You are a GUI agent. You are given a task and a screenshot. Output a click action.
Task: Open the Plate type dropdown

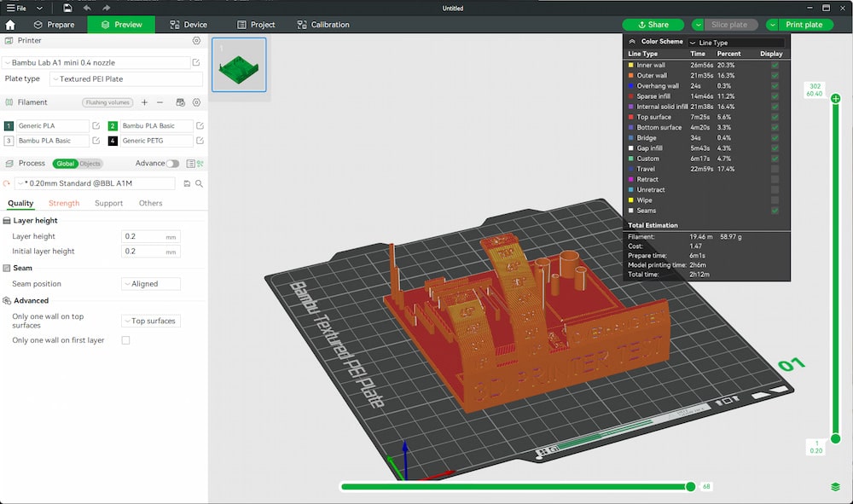126,78
